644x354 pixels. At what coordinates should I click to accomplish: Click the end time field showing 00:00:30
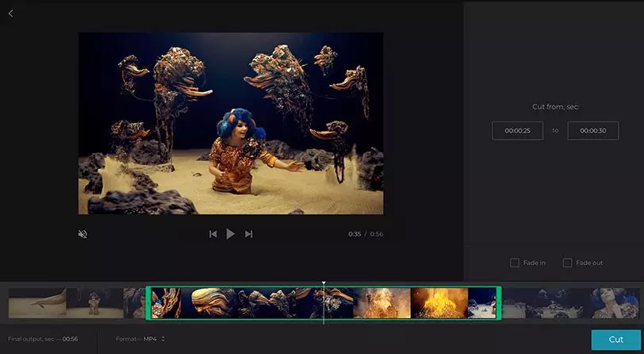(x=592, y=130)
